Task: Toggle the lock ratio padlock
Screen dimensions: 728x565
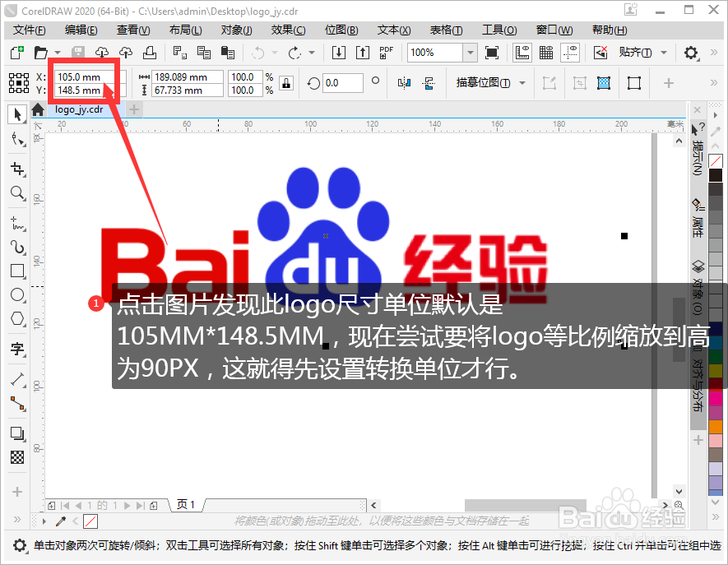Action: click(x=286, y=83)
